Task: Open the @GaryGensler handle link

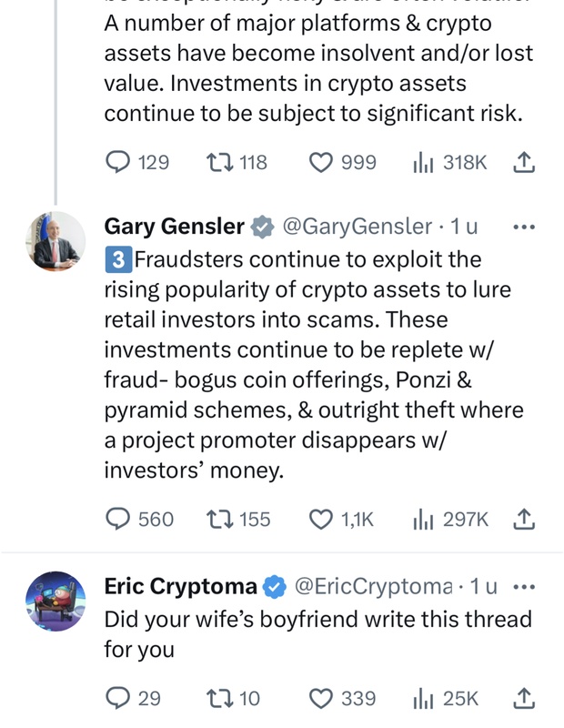Action: [358, 226]
